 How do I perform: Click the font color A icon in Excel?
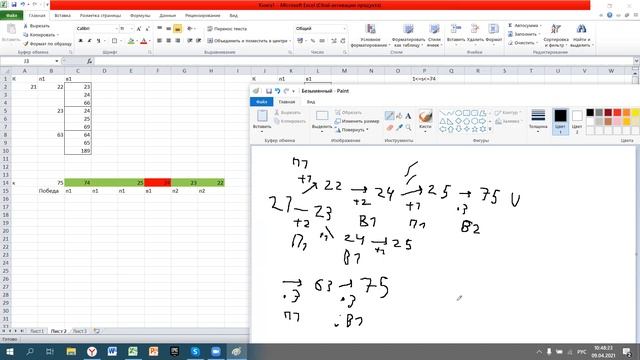[x=144, y=41]
